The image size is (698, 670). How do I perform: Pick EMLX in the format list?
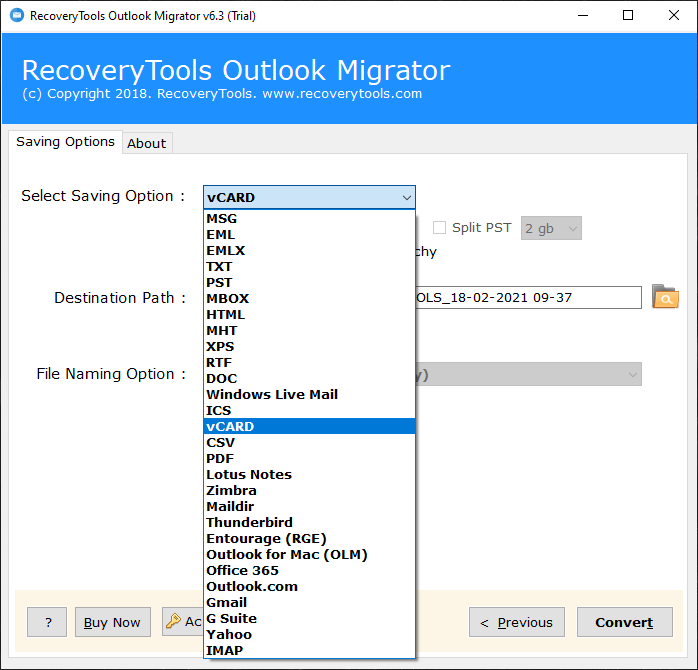coord(309,251)
